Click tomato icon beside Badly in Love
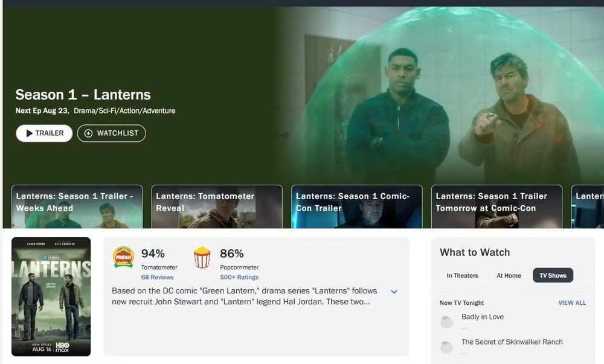This screenshot has height=364, width=604. coord(446,322)
